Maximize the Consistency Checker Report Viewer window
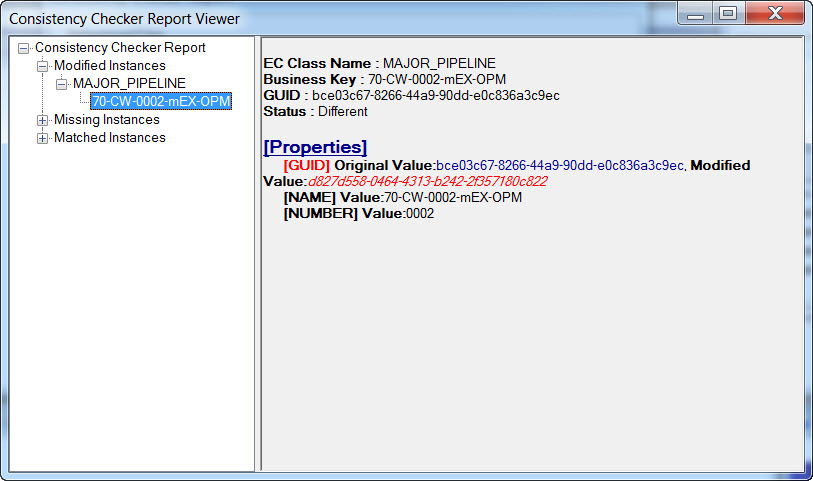 click(728, 13)
